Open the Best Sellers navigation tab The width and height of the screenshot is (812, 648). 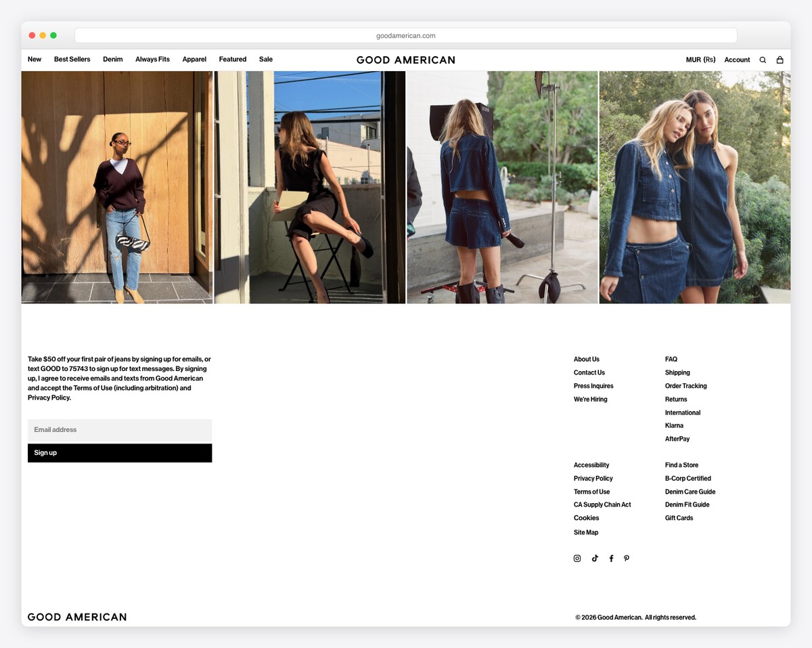pos(72,59)
